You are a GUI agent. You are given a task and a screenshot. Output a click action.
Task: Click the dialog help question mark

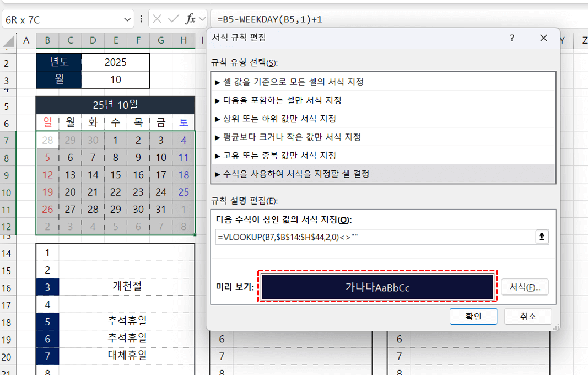tap(512, 38)
